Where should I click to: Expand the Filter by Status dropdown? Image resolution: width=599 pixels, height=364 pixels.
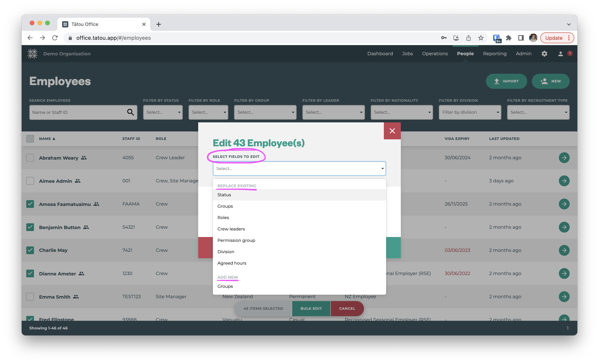coord(163,112)
